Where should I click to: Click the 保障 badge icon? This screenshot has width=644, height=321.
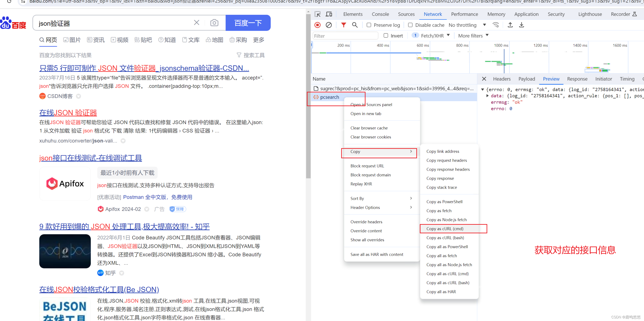click(x=178, y=209)
